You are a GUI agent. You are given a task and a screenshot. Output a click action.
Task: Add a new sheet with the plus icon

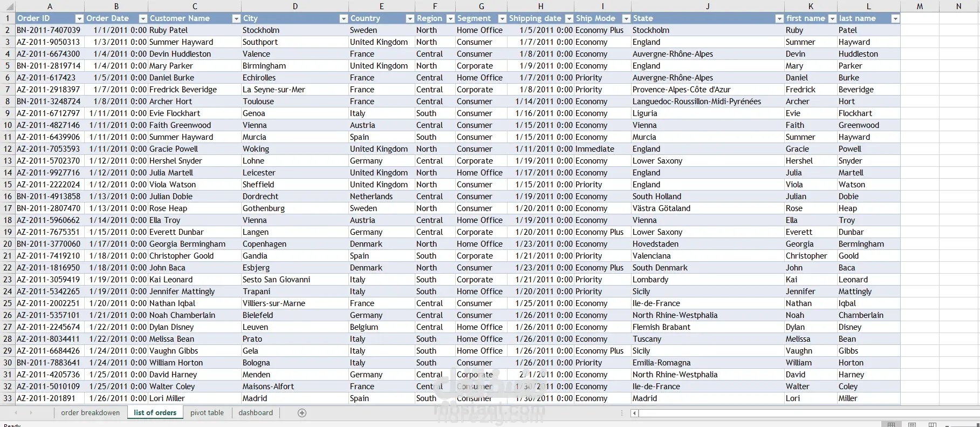click(x=302, y=413)
